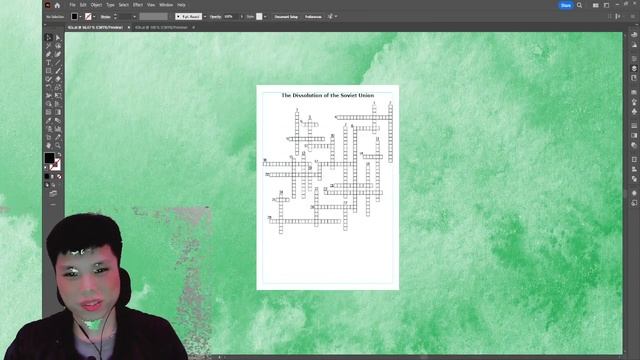Click the toolbar Stroke color swatch
The height and width of the screenshot is (360, 640).
[x=56, y=164]
